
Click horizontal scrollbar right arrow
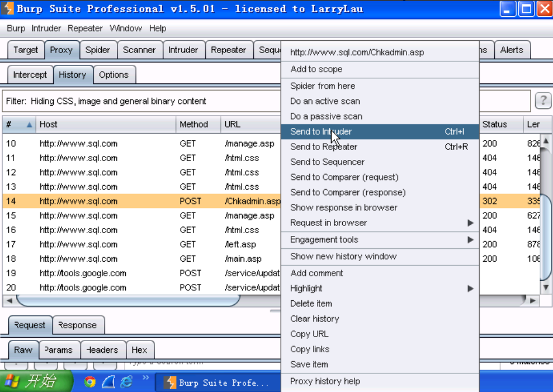(532, 301)
